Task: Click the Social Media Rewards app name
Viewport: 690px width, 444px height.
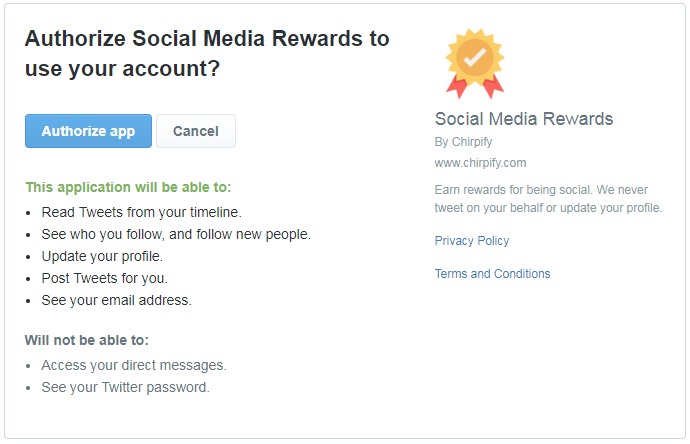Action: point(524,119)
